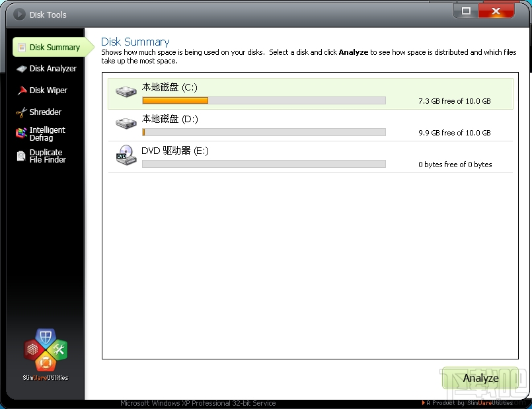
Task: Open the Disk Summary tab
Action: 54,47
